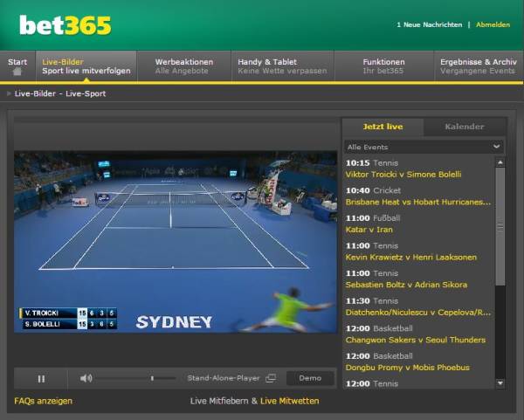524x420 pixels.
Task: Click Stand-Alone-Player label
Action: (224, 378)
